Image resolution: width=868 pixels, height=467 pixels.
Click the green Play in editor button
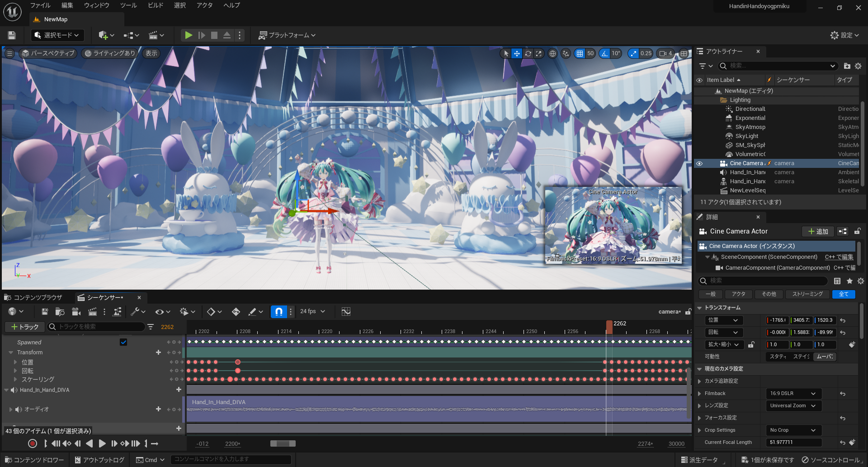tap(189, 35)
